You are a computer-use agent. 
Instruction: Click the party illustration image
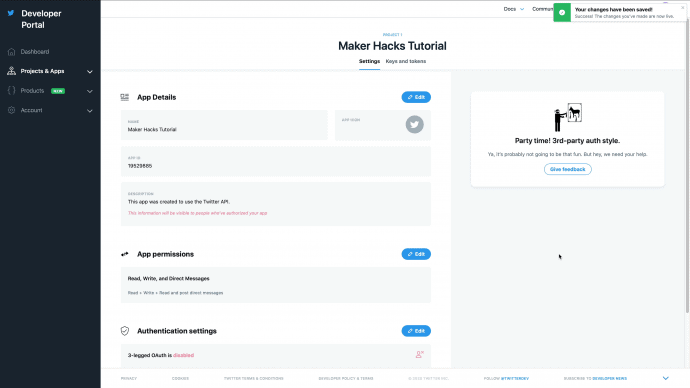click(x=568, y=117)
